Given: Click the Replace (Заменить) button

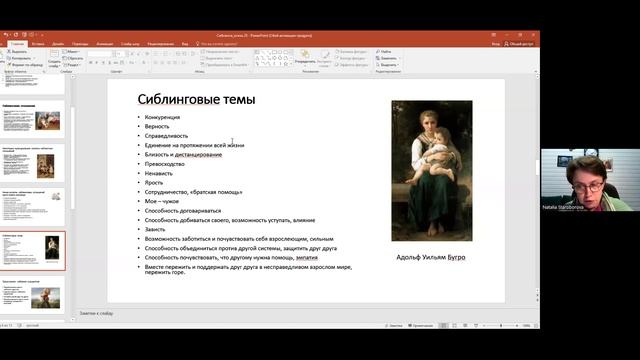Looking at the screenshot, I should pos(387,58).
